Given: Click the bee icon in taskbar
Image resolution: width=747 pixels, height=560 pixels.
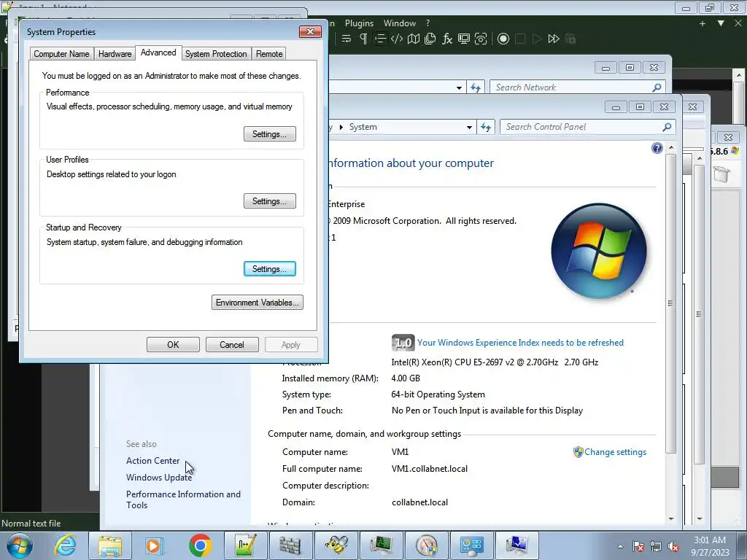Looking at the screenshot, I should click(336, 545).
